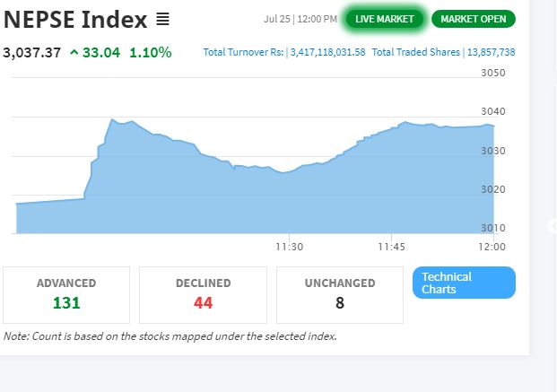Click the green up-arrow change indicator
The height and width of the screenshot is (392, 557).
pos(74,53)
